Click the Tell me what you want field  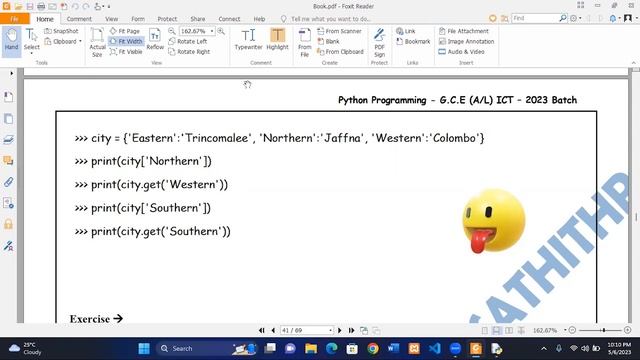[x=326, y=19]
